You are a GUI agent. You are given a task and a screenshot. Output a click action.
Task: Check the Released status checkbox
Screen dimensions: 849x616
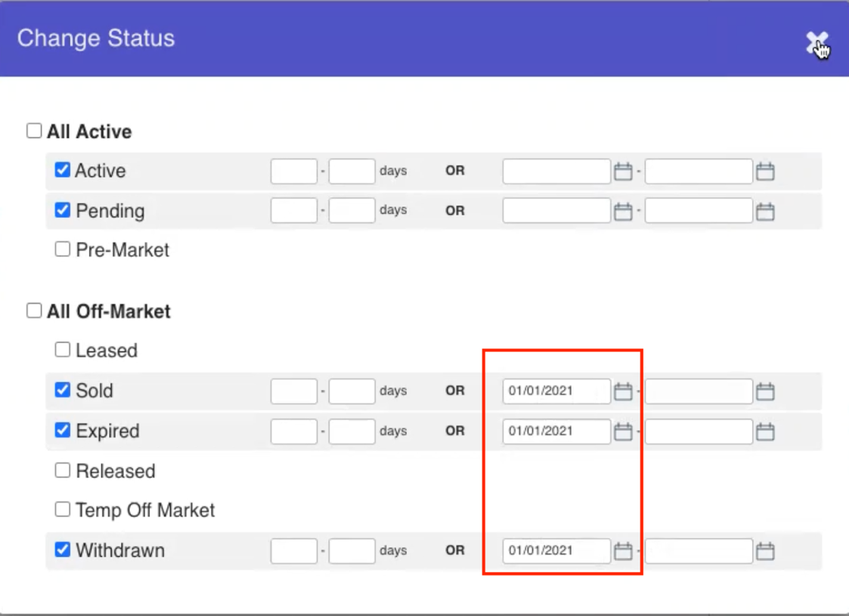[x=62, y=470]
